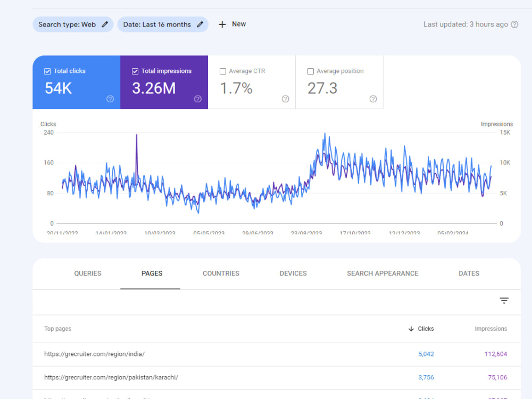Screen dimensions: 532x399
Task: Sort by the Impressions column header
Action: click(x=491, y=329)
